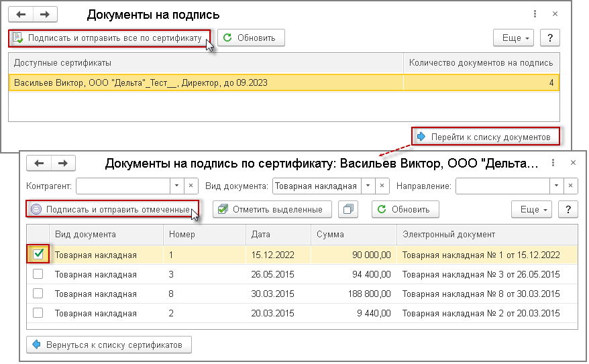Click the Количество документов на подпись column header
The width and height of the screenshot is (589, 364).
pyautogui.click(x=481, y=62)
